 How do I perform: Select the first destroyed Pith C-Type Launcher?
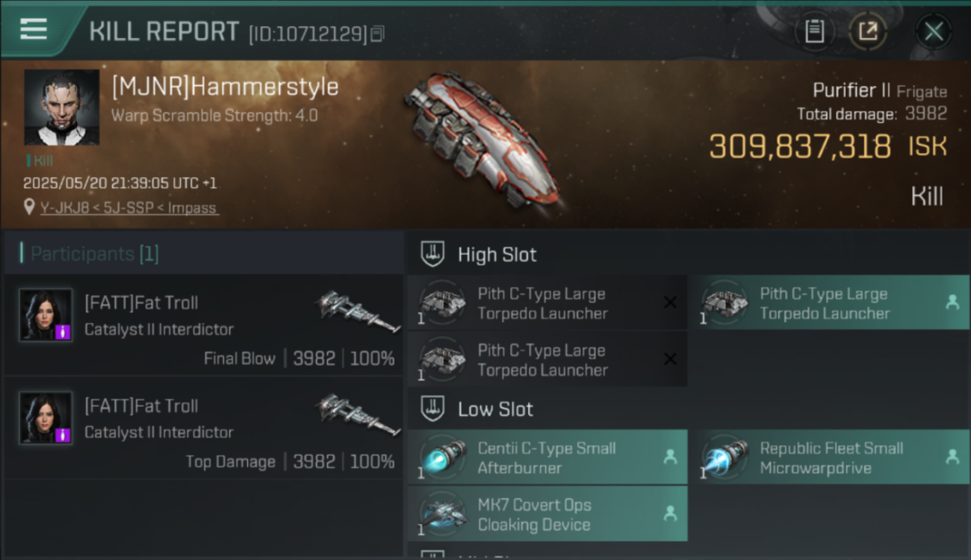click(x=547, y=302)
